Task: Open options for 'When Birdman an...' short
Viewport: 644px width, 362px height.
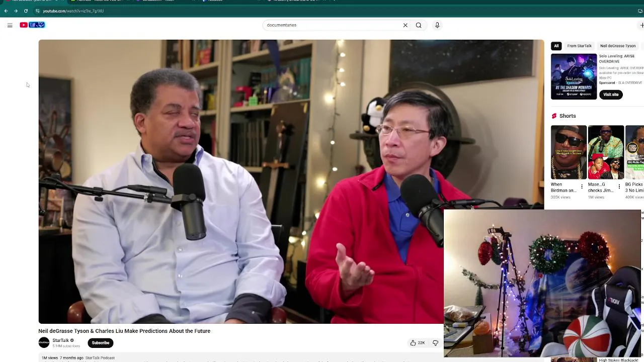Action: (582, 187)
